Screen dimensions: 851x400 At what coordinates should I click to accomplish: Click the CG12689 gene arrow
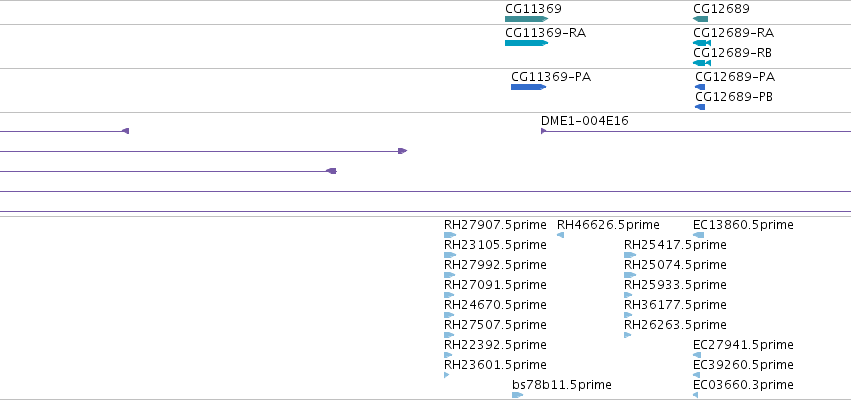point(701,19)
